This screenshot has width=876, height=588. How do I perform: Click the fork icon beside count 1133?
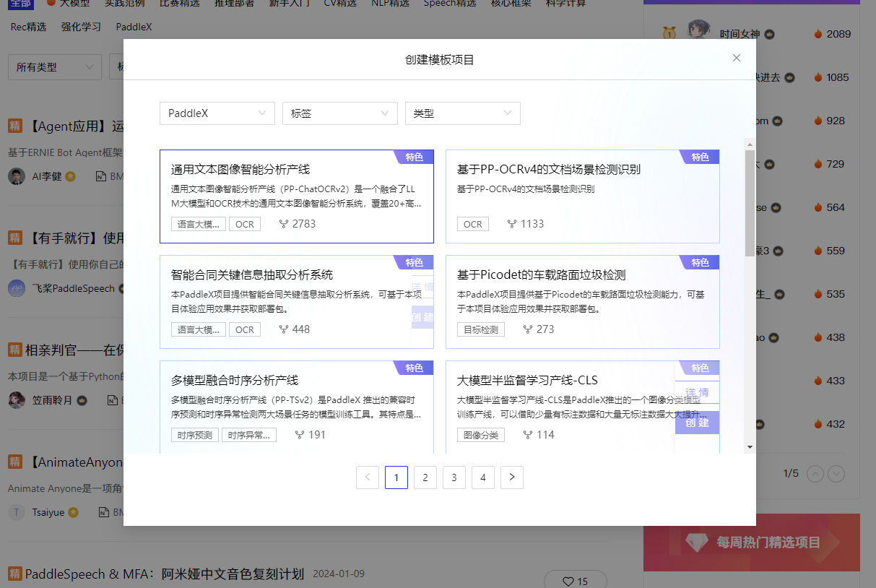[511, 224]
